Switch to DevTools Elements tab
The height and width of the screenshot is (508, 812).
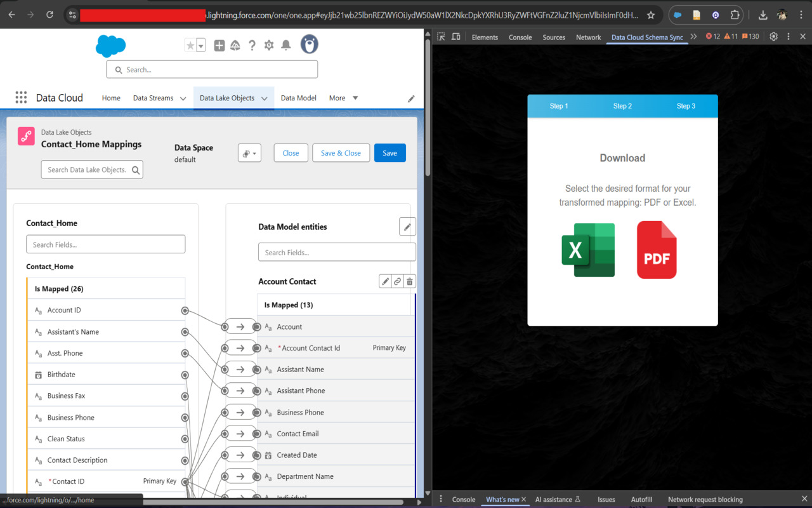485,37
